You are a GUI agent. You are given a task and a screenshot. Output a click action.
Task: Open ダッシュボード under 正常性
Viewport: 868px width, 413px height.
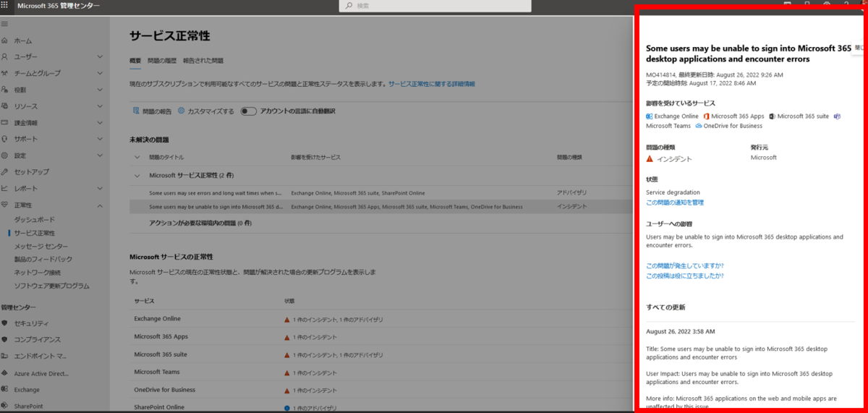34,219
